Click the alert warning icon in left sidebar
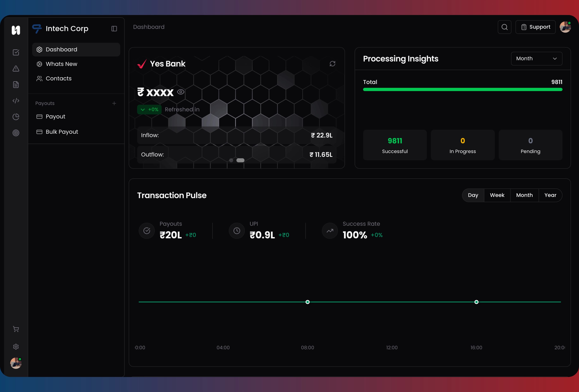Screen dimensions: 579x392 16,68
